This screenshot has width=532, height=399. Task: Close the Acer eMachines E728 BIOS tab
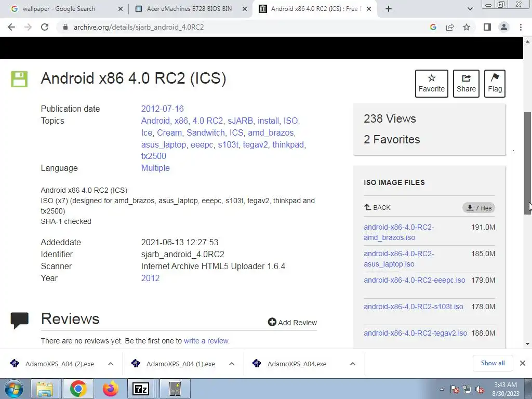(x=245, y=9)
